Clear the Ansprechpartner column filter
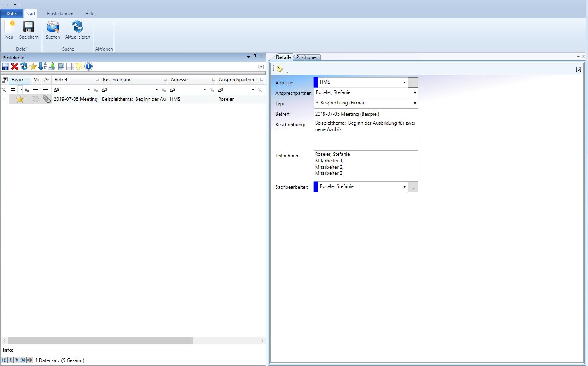 pyautogui.click(x=260, y=90)
